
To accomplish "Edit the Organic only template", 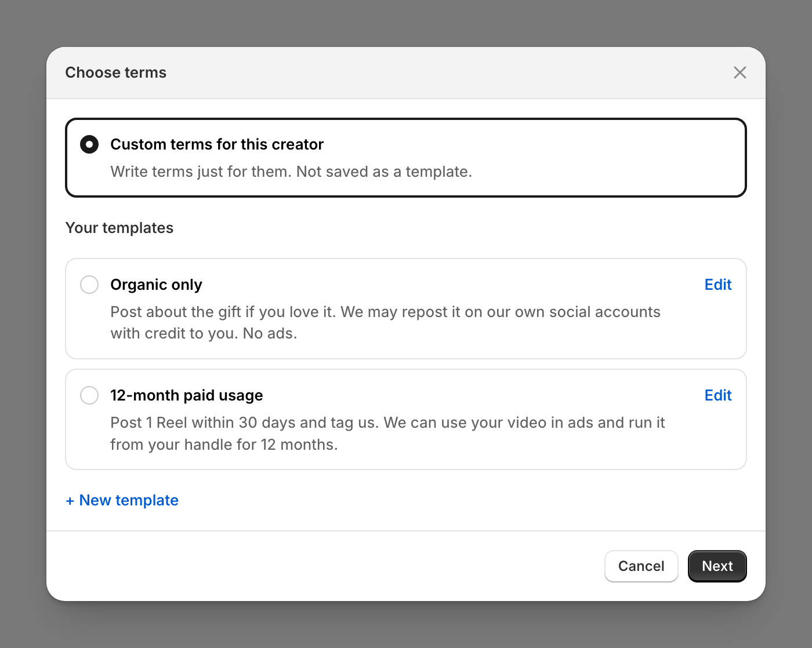I will click(x=718, y=285).
